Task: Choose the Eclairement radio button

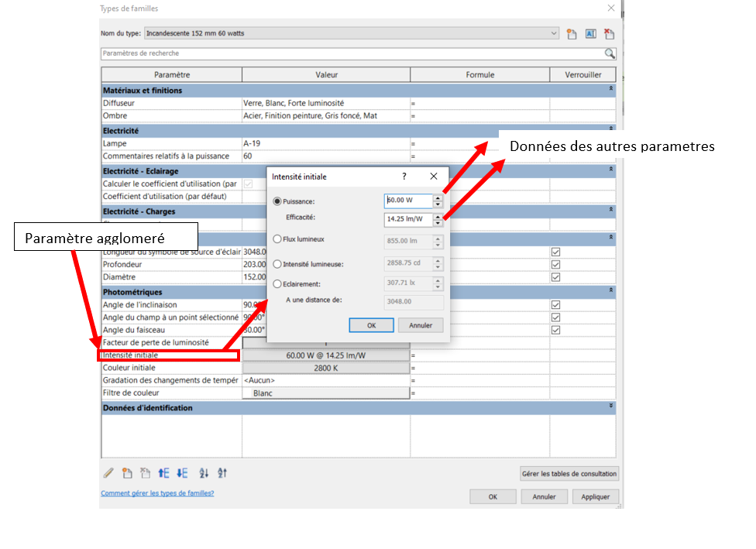Action: (x=277, y=284)
